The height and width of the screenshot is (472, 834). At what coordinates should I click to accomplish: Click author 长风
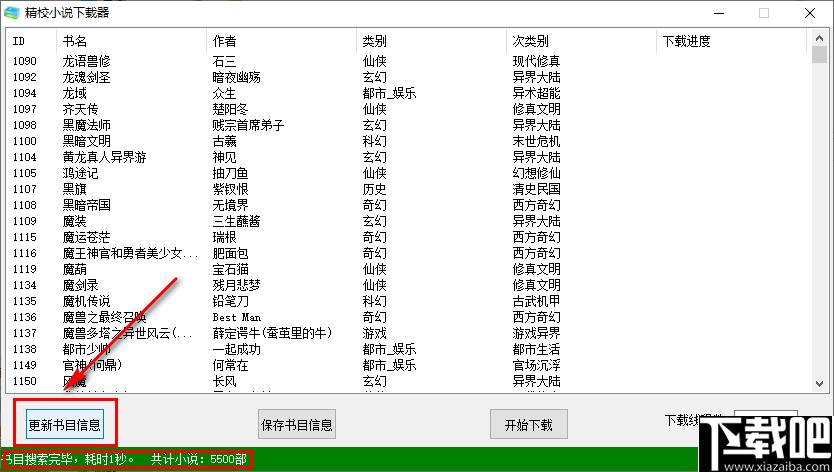(224, 381)
